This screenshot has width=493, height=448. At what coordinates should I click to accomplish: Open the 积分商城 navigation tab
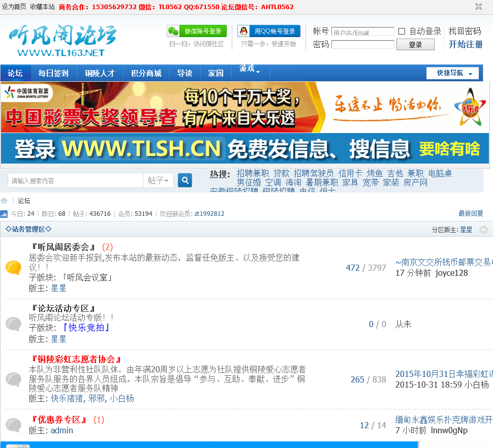(x=146, y=73)
